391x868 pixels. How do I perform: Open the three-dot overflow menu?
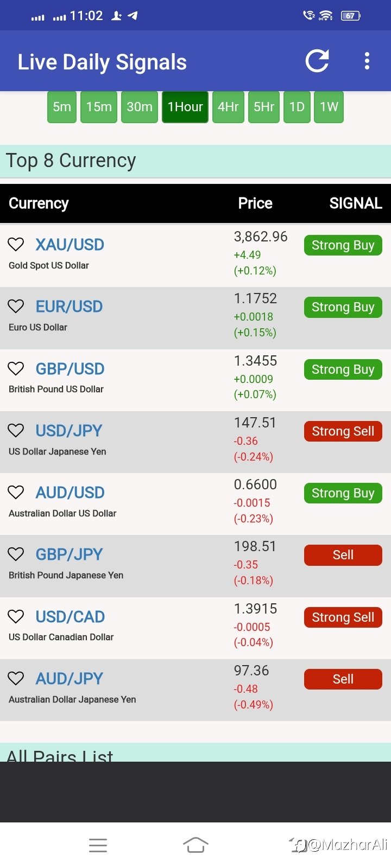[x=367, y=61]
